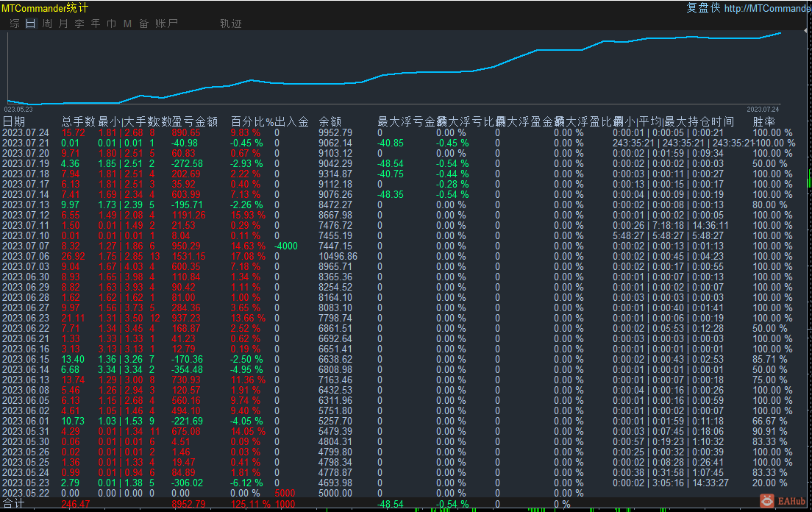Open the 季 quarterly tab
This screenshot has height=512, width=812.
[79, 24]
